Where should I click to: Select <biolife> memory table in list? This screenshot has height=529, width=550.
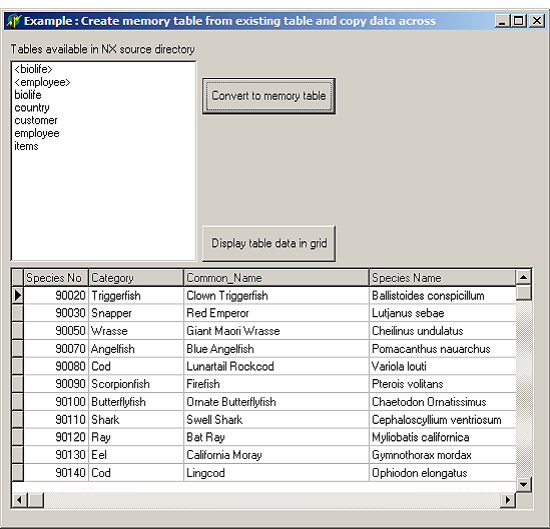[x=33, y=69]
